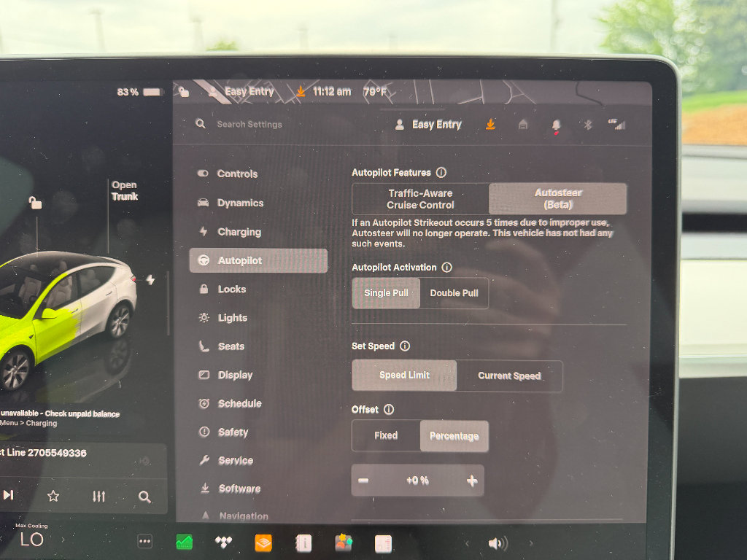
Task: Tap the 83% battery indicator
Action: pos(139,92)
